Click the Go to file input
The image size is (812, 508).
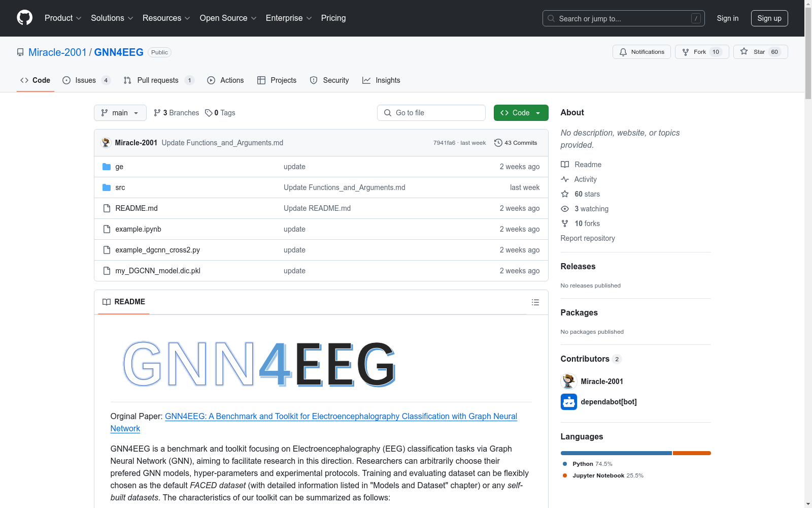431,113
